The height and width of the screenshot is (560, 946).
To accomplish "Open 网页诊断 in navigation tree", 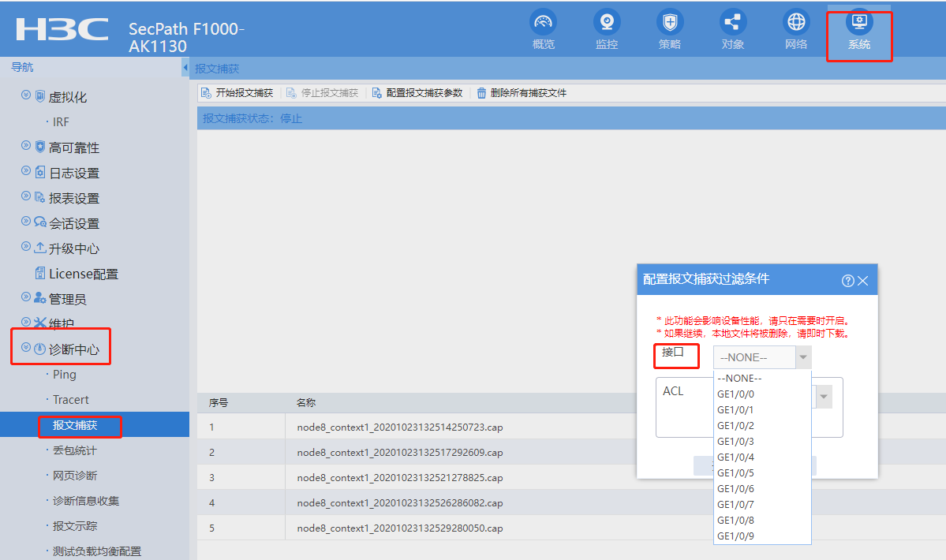I will tap(75, 476).
